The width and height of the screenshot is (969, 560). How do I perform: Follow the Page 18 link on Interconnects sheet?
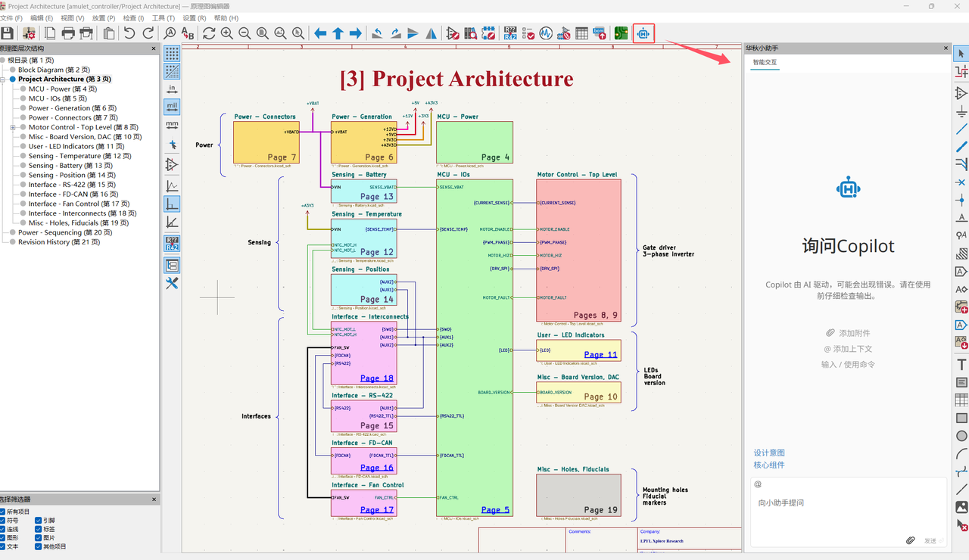376,378
